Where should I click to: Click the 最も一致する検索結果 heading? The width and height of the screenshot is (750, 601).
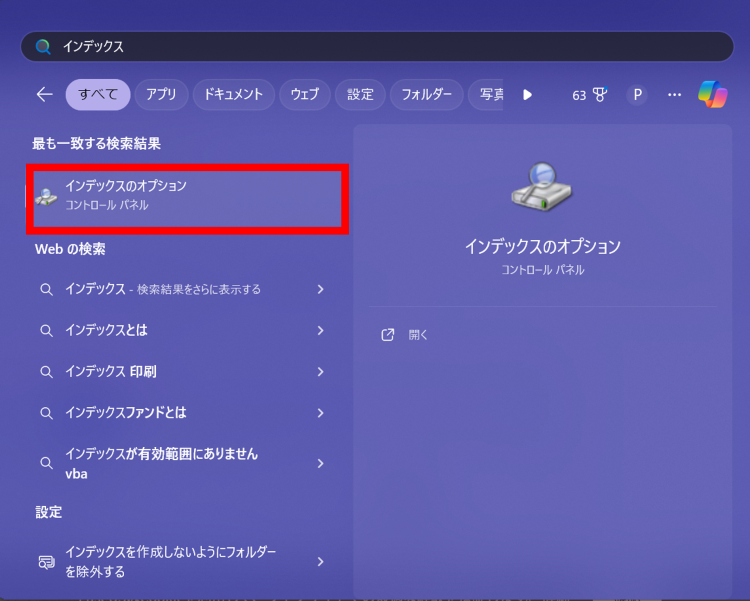click(96, 144)
